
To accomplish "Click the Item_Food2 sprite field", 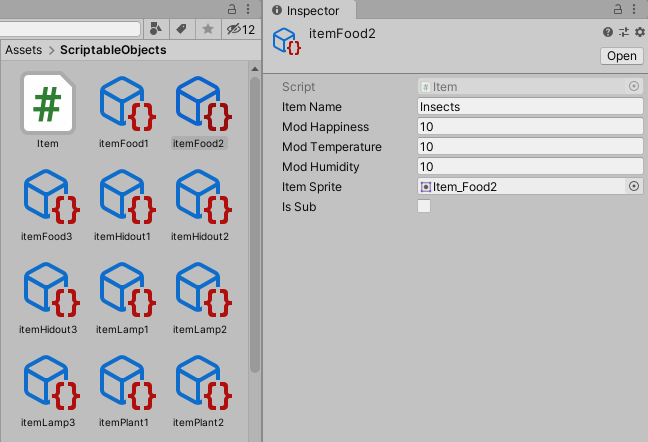I will pos(521,187).
